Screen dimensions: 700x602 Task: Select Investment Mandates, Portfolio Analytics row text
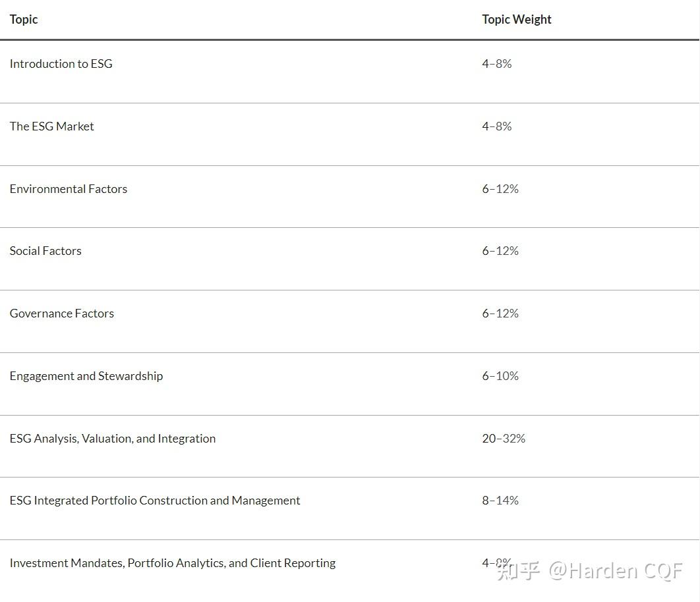tap(172, 563)
